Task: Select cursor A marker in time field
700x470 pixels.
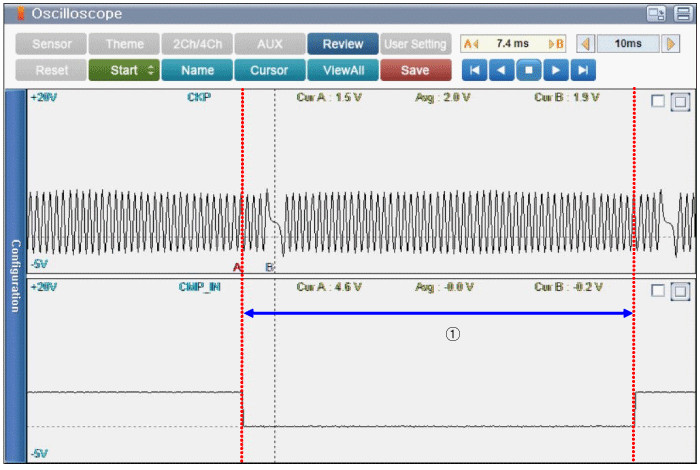Action: point(471,44)
